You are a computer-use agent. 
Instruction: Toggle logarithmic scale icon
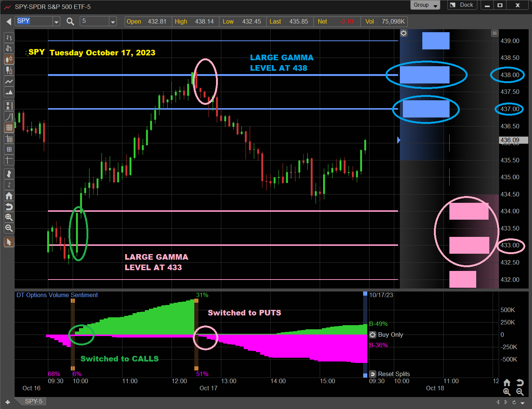[x=9, y=117]
